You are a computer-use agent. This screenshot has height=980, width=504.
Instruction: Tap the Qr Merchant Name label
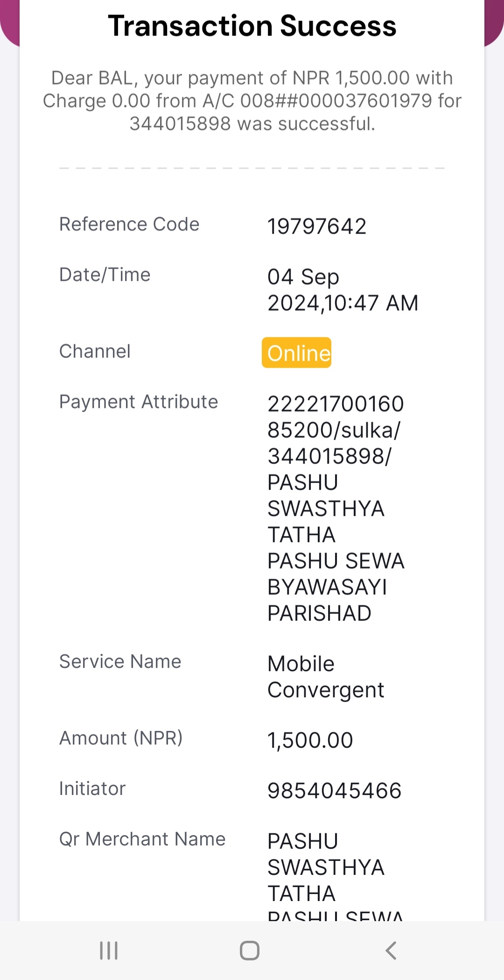click(142, 839)
